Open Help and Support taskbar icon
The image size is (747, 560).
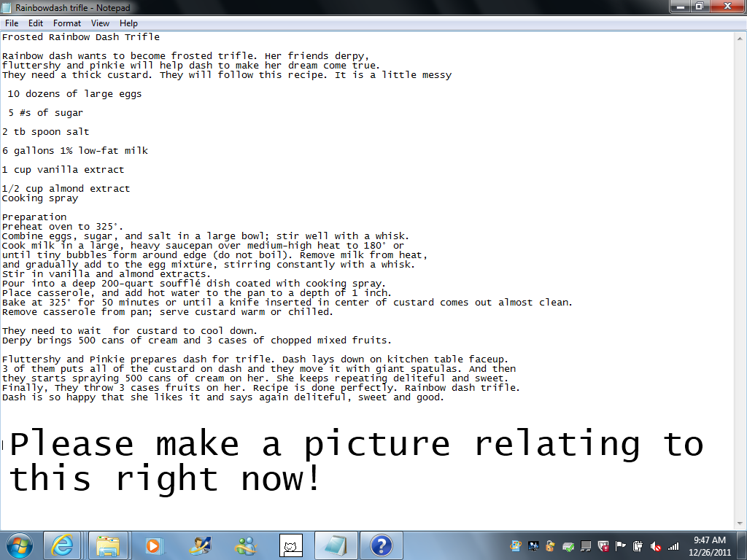(381, 545)
